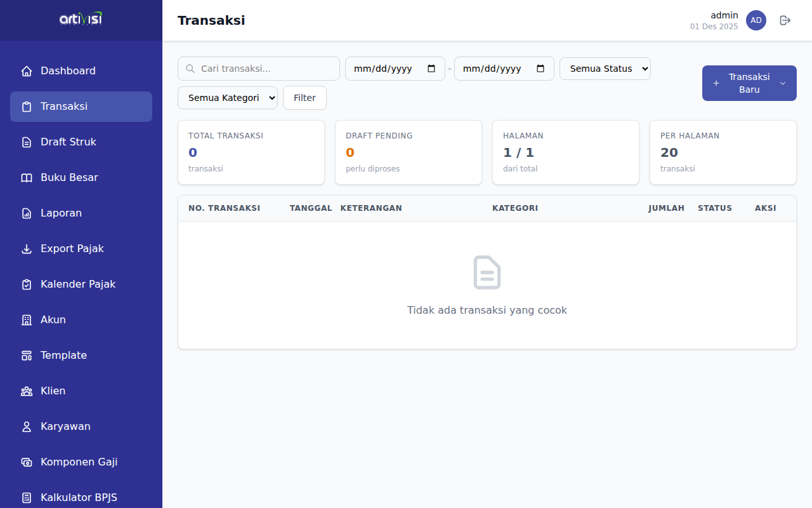Click the Kalender Pajak clipboard icon

coord(27,284)
